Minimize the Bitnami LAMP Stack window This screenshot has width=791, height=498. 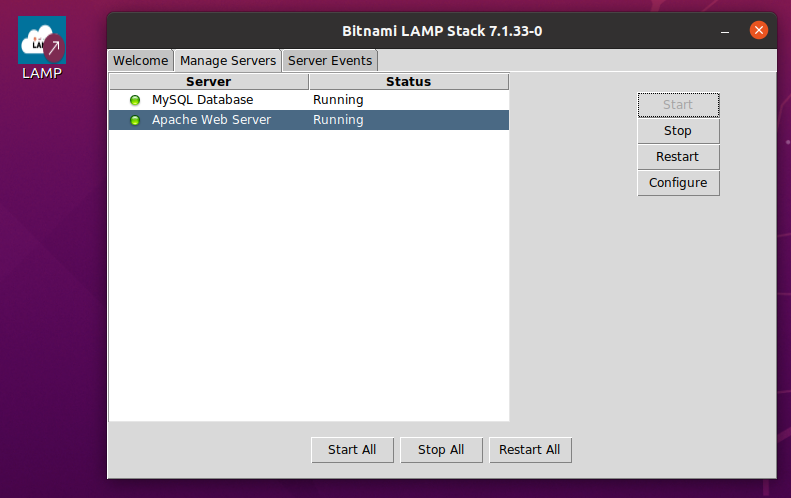pos(725,31)
